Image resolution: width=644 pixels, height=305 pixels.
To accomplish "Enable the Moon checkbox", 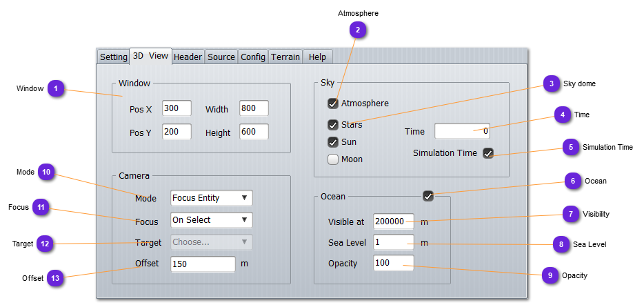I will click(333, 159).
